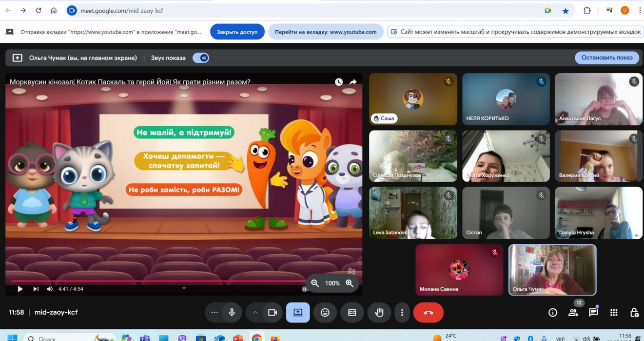
Task: Mute the YouTube video volume
Action: (x=50, y=289)
